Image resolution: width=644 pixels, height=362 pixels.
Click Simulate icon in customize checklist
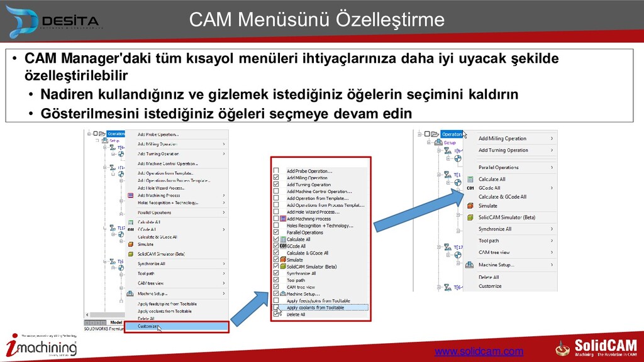283,260
